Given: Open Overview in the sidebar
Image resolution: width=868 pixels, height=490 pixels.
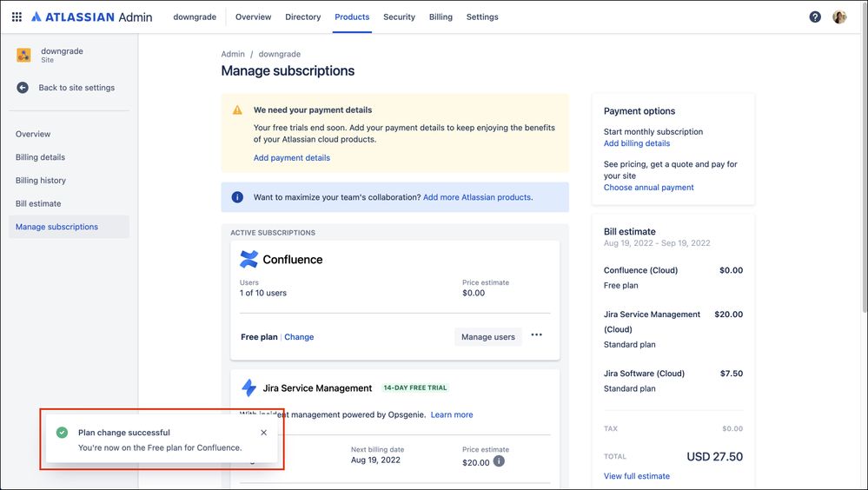Looking at the screenshot, I should pos(33,134).
